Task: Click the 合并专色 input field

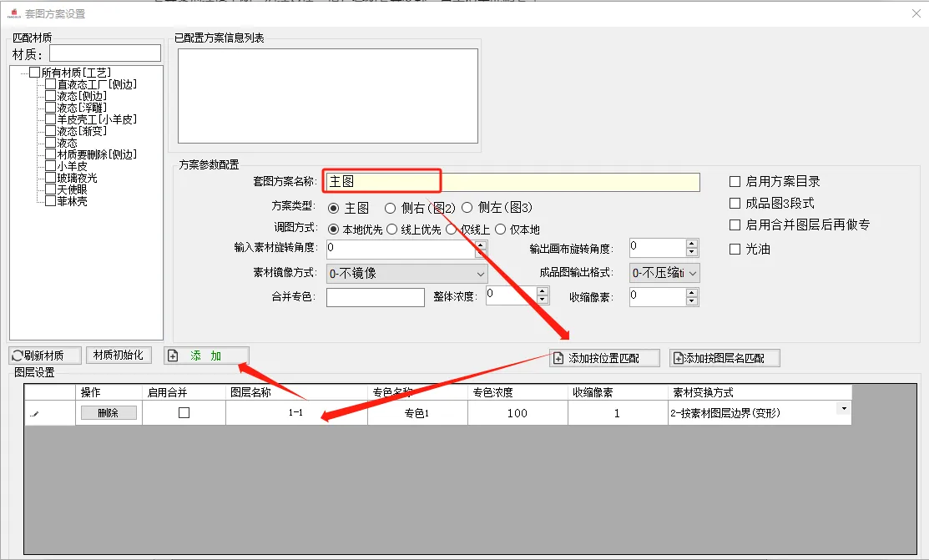Action: (x=376, y=297)
